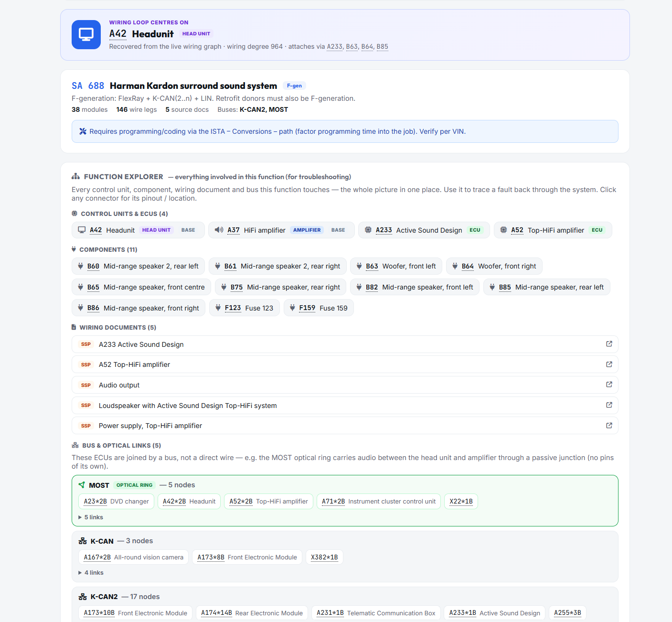
Task: Open external link icon for A233 Active Sound Design
Action: [x=609, y=344]
